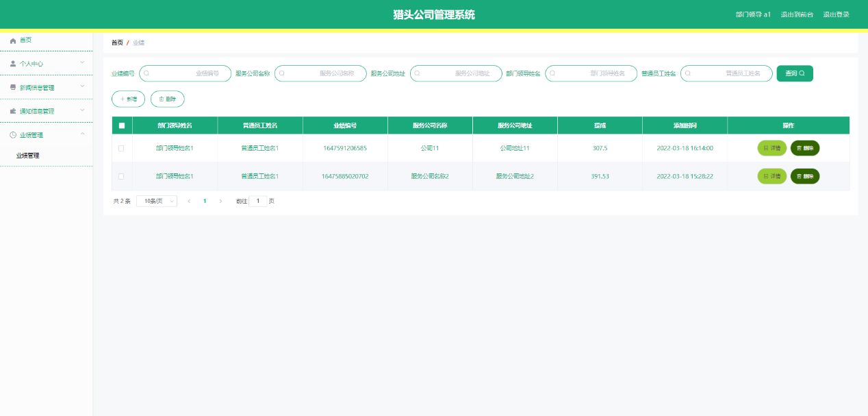
Task: Click the search icon in 服务公司名称 field
Action: click(x=282, y=73)
